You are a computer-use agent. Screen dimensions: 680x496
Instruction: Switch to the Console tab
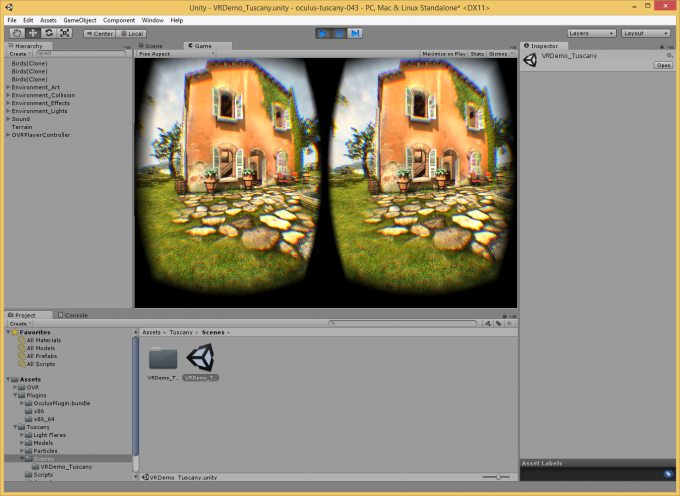73,315
